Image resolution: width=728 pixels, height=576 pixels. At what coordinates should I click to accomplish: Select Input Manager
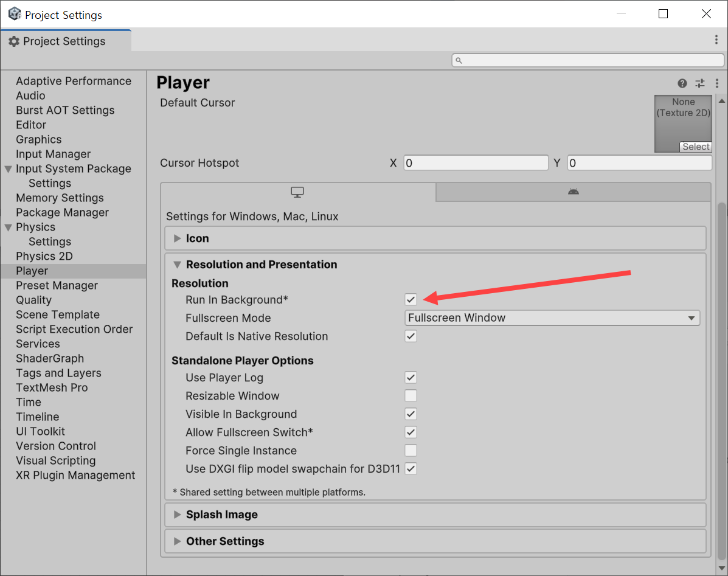tap(54, 154)
